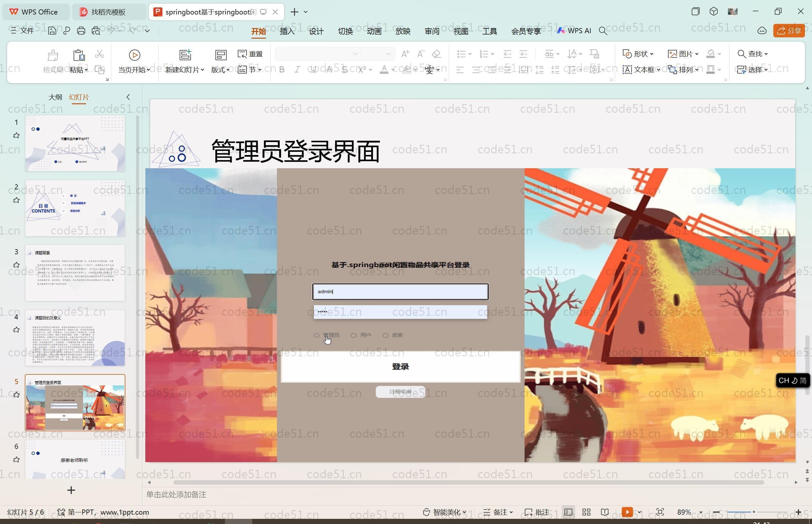
Task: Open the font color dropdown arrow
Action: coord(393,70)
